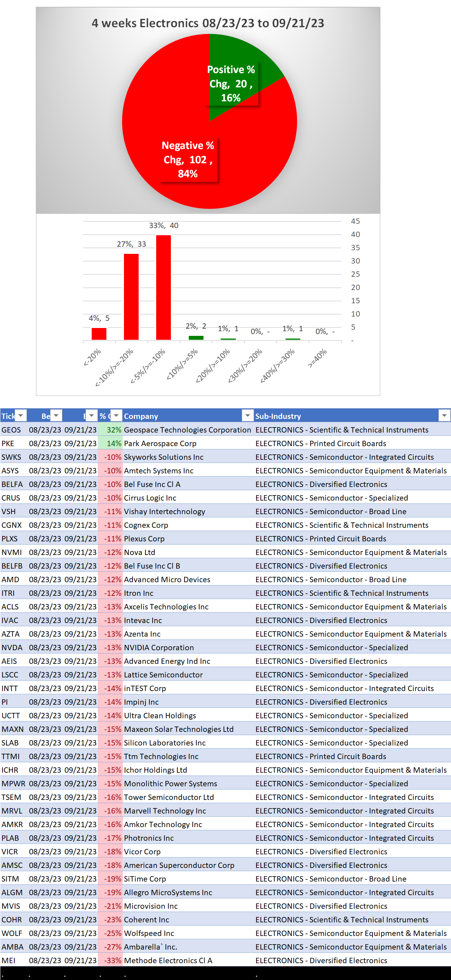Select the AEIS ticker cell
The height and width of the screenshot is (980, 451).
coord(14,661)
